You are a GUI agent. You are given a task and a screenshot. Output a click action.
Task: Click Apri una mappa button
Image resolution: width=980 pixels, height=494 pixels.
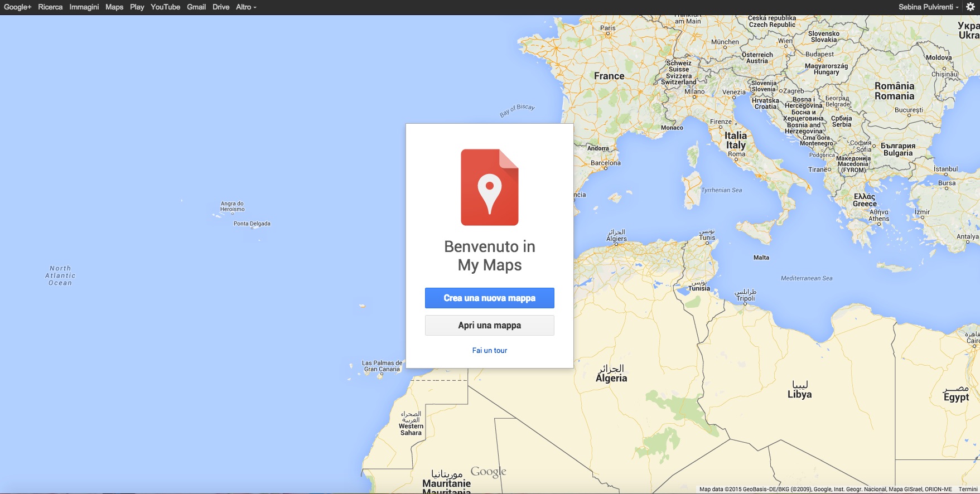[490, 325]
